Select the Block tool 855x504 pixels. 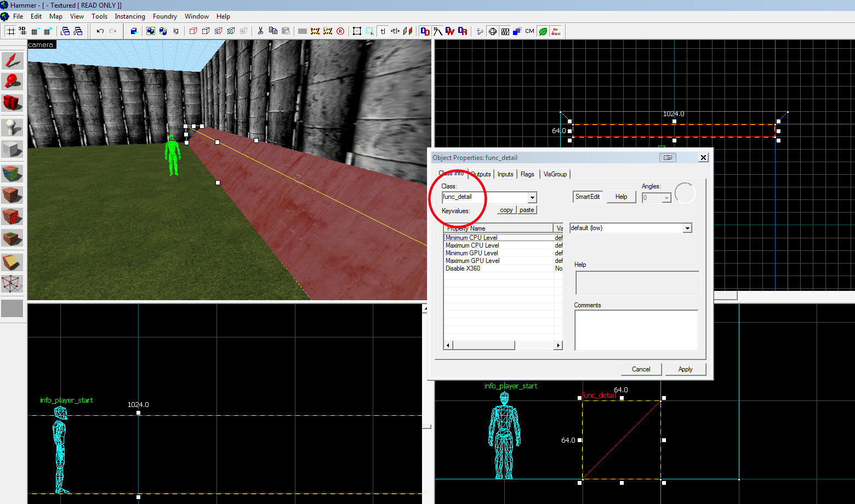click(12, 149)
